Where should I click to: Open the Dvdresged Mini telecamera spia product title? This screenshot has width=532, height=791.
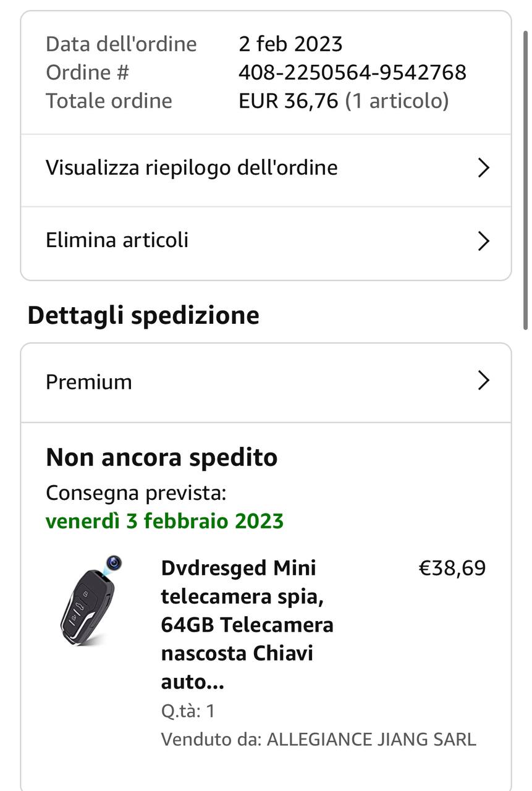click(x=247, y=624)
